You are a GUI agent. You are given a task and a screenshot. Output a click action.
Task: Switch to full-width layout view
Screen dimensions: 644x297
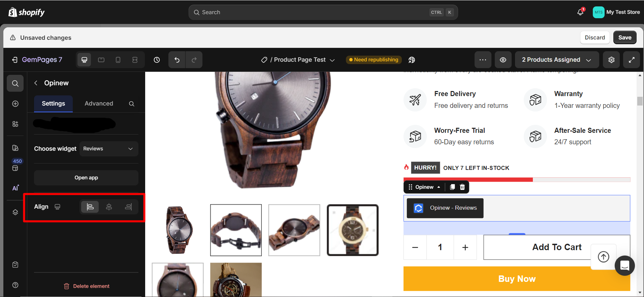point(135,60)
